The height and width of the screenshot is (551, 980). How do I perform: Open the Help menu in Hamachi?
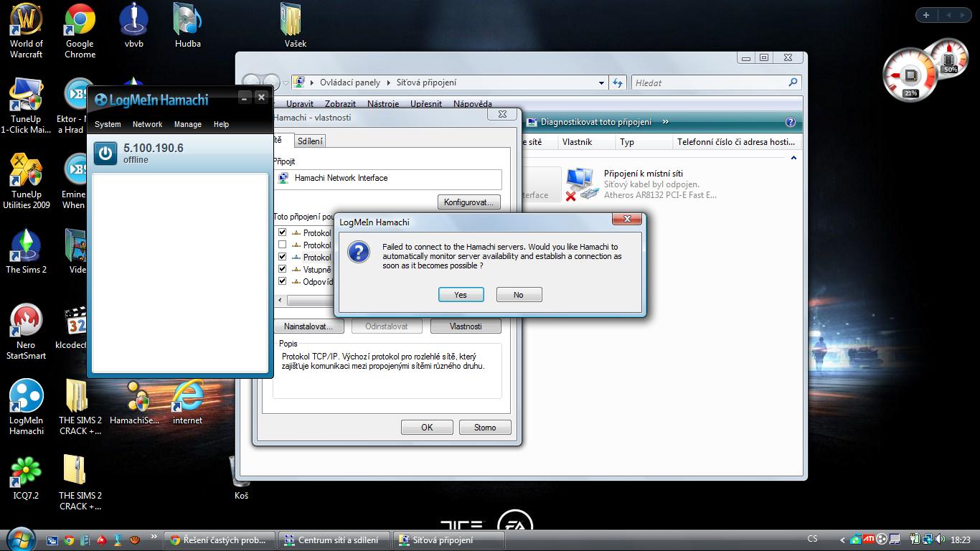(221, 124)
